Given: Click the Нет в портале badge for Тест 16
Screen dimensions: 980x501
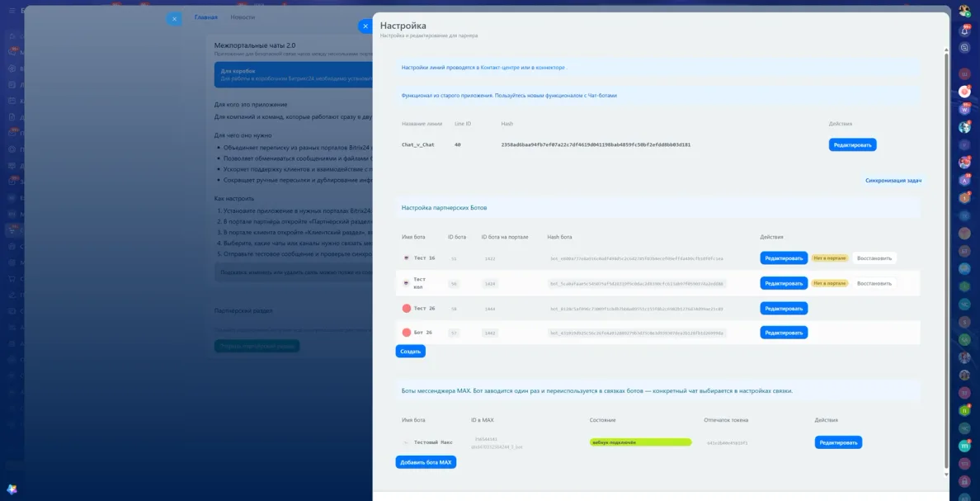Looking at the screenshot, I should click(830, 258).
